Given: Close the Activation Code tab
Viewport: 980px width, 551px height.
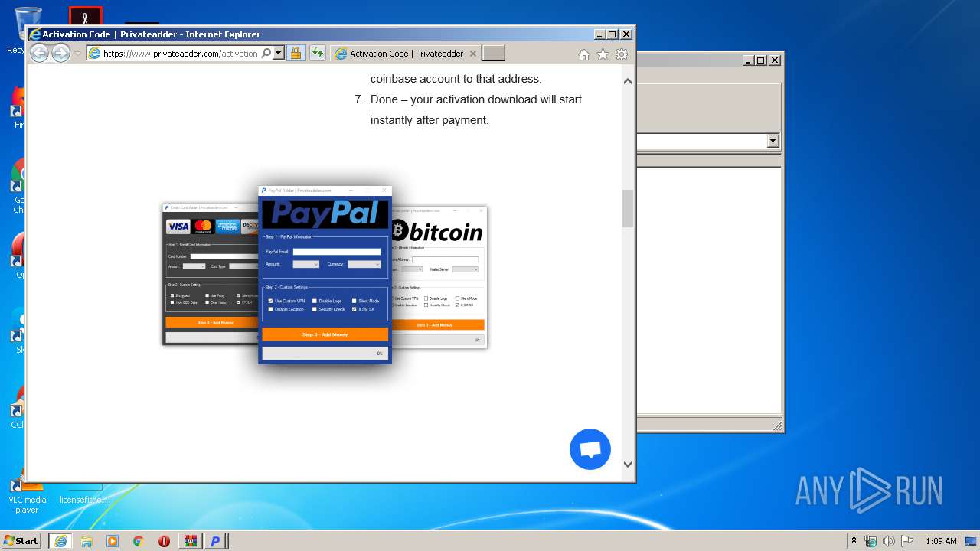Looking at the screenshot, I should [472, 54].
